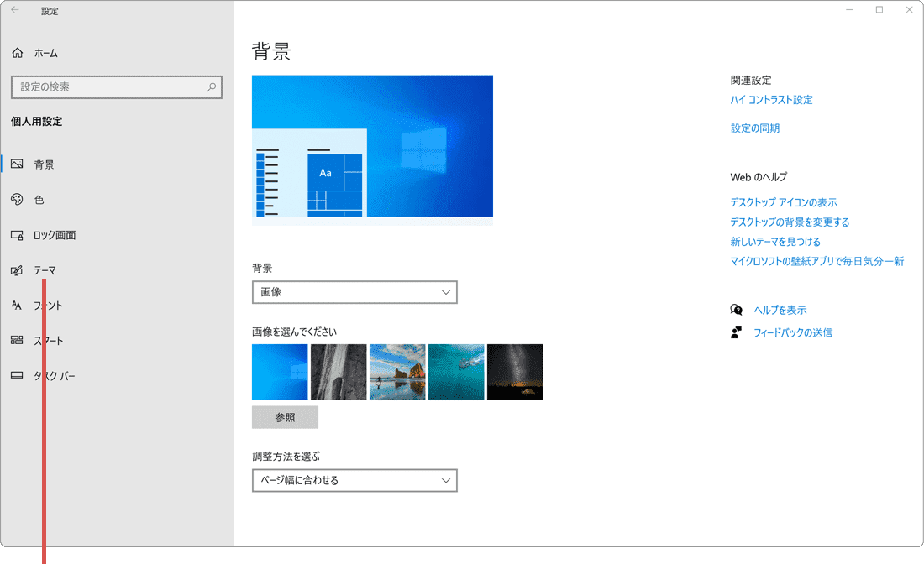Click the feedback person icon
This screenshot has height=564, width=924.
click(x=736, y=332)
